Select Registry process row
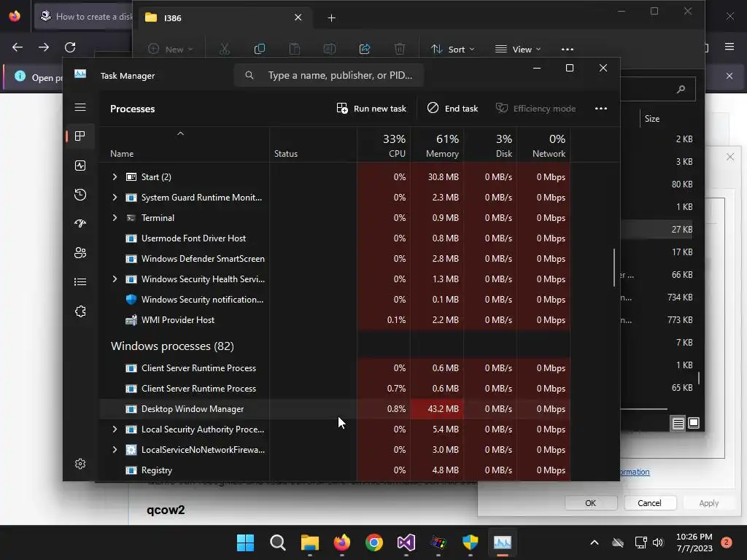This screenshot has height=560, width=747. [335, 470]
